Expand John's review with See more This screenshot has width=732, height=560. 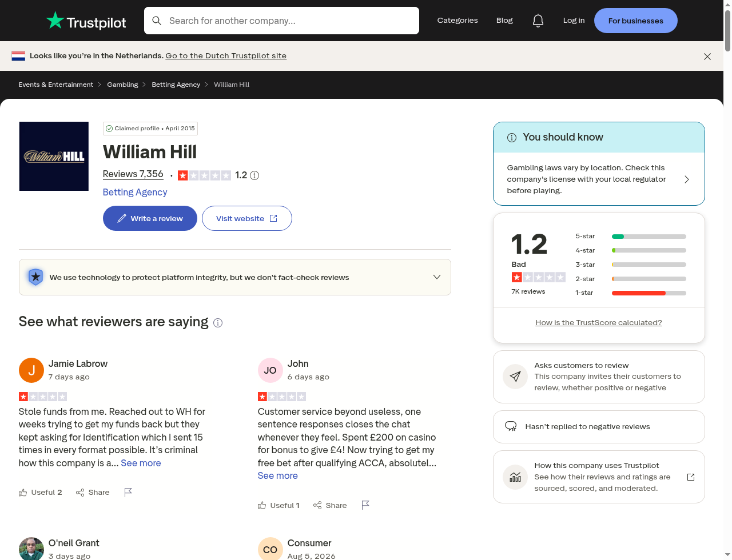[278, 476]
